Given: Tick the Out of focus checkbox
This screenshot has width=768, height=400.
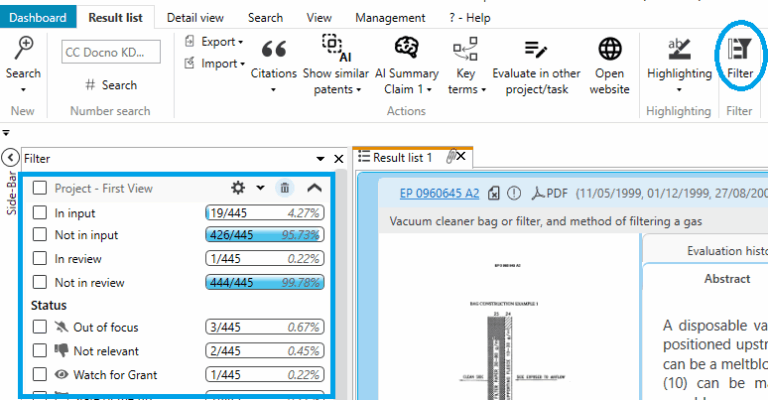Looking at the screenshot, I should tap(40, 327).
